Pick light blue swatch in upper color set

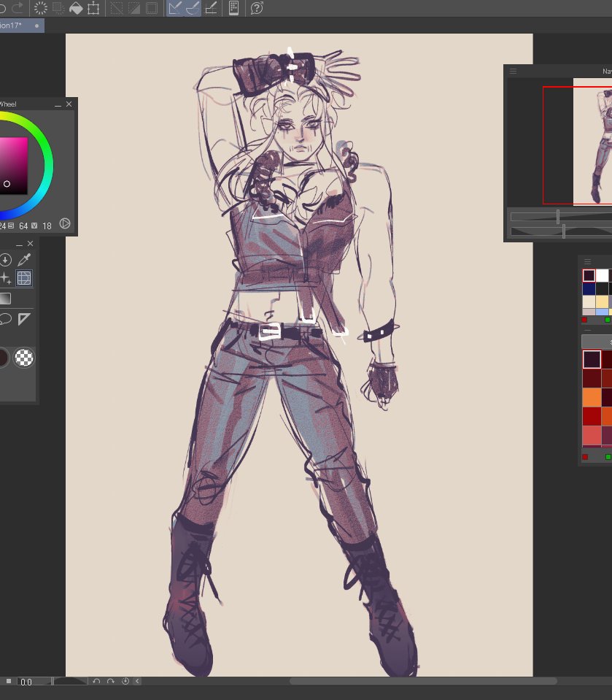pyautogui.click(x=603, y=312)
